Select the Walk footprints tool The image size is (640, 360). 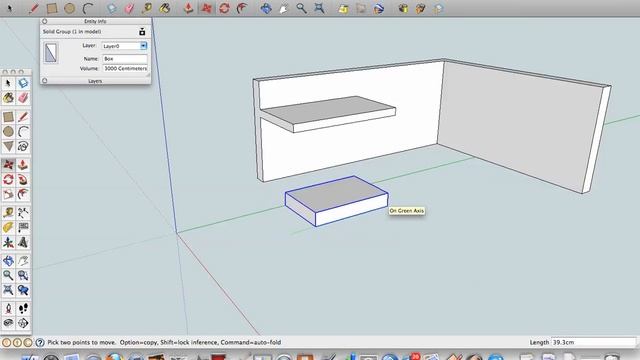23,309
